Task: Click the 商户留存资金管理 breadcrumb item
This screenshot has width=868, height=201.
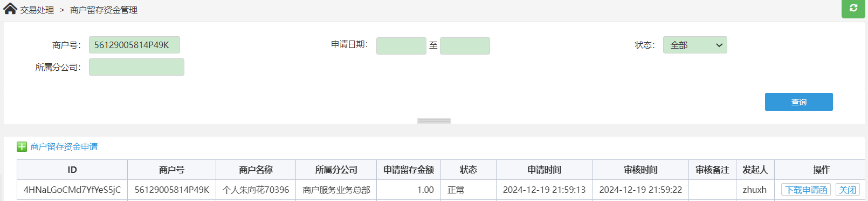Action: pos(104,10)
